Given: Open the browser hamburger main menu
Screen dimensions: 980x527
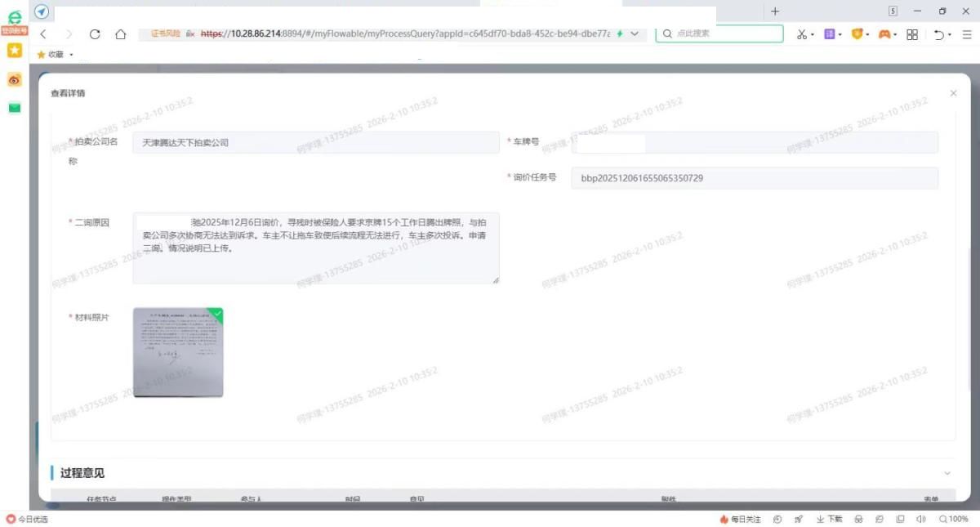Looking at the screenshot, I should click(967, 34).
